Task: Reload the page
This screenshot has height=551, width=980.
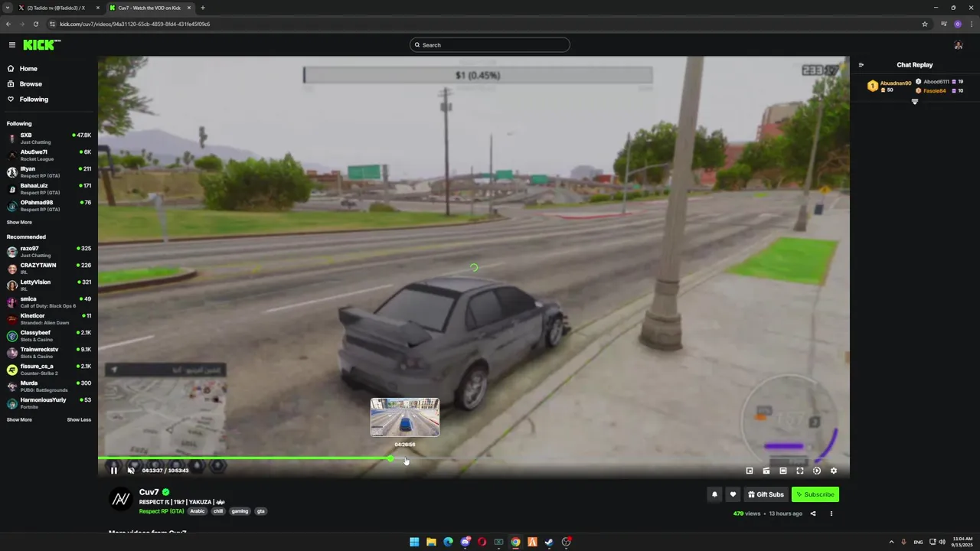Action: click(35, 24)
